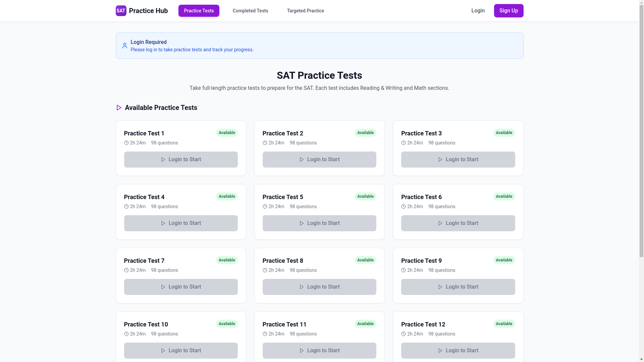The height and width of the screenshot is (362, 644).
Task: Open the Practice Tests tab
Action: (x=199, y=11)
